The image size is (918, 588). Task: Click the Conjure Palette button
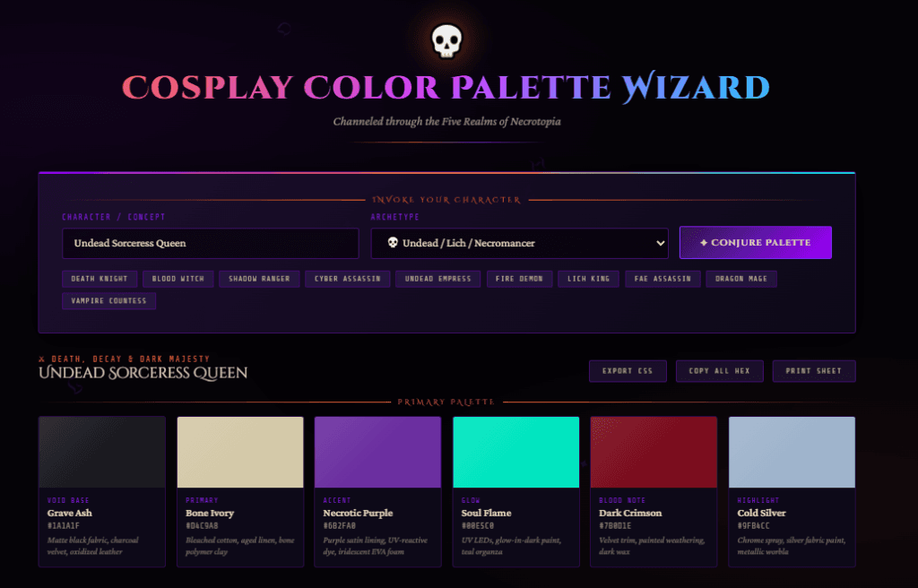click(755, 243)
